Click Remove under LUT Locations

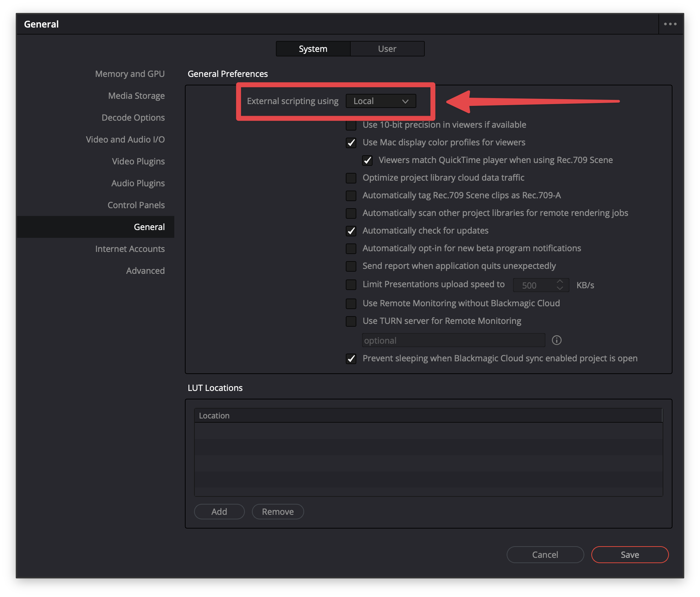point(278,512)
